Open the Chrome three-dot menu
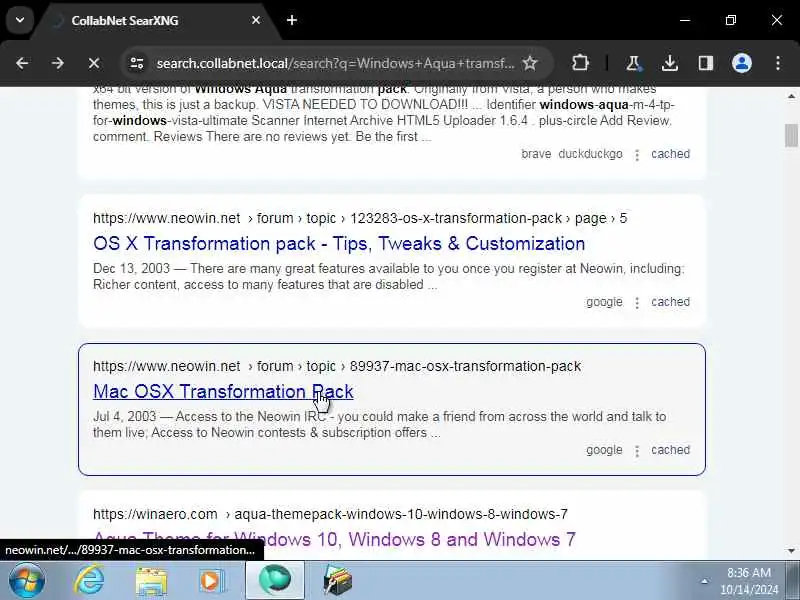 778,63
